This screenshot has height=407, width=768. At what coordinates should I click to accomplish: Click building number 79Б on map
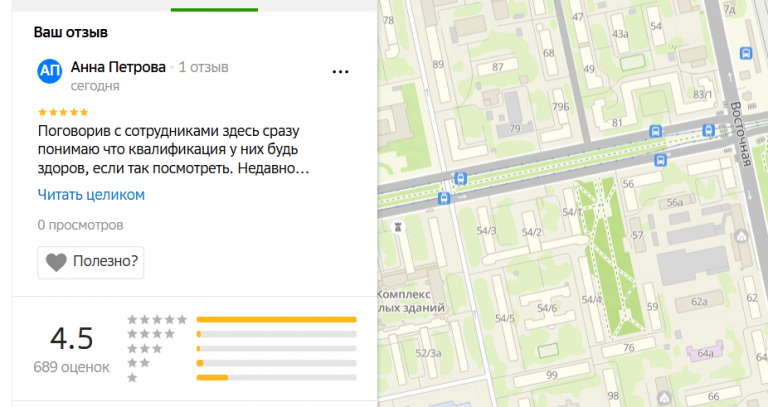[x=560, y=107]
